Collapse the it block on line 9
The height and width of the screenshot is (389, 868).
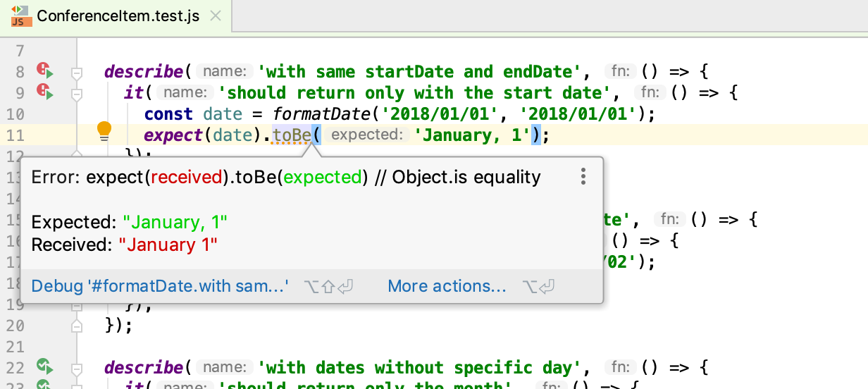click(77, 94)
